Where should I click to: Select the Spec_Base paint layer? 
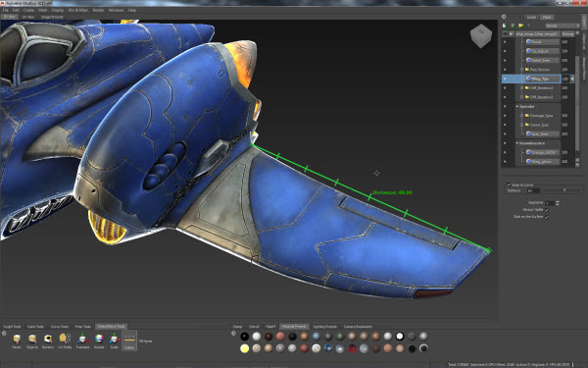(542, 133)
